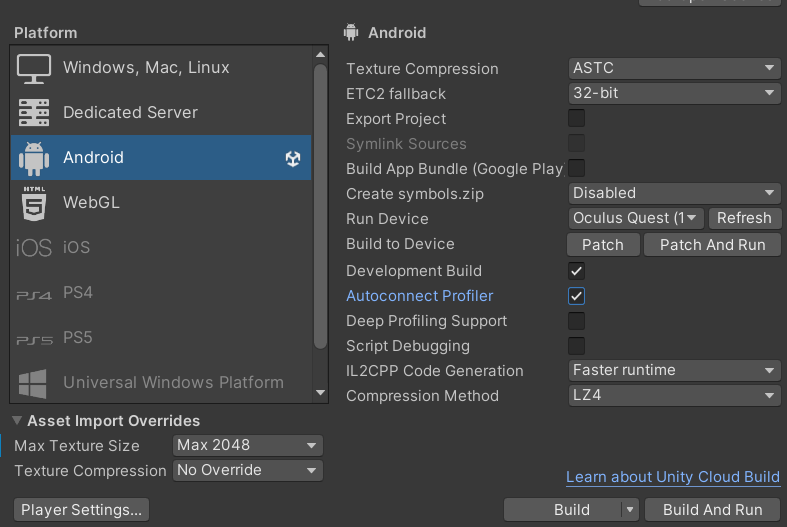
Task: Enable Build App Bundle (Google Play) checkbox
Action: pos(576,169)
